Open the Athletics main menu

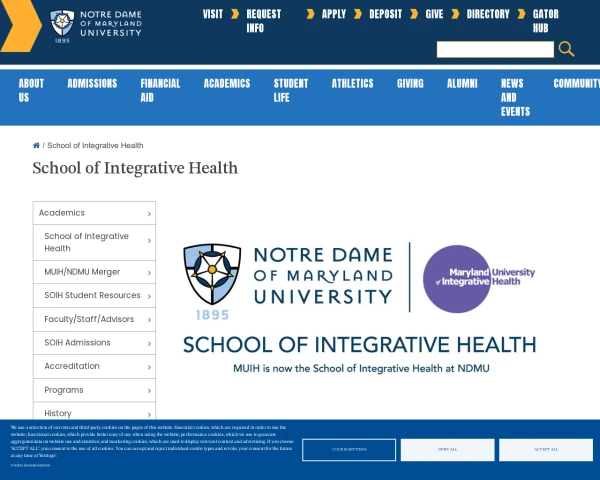[x=352, y=84]
